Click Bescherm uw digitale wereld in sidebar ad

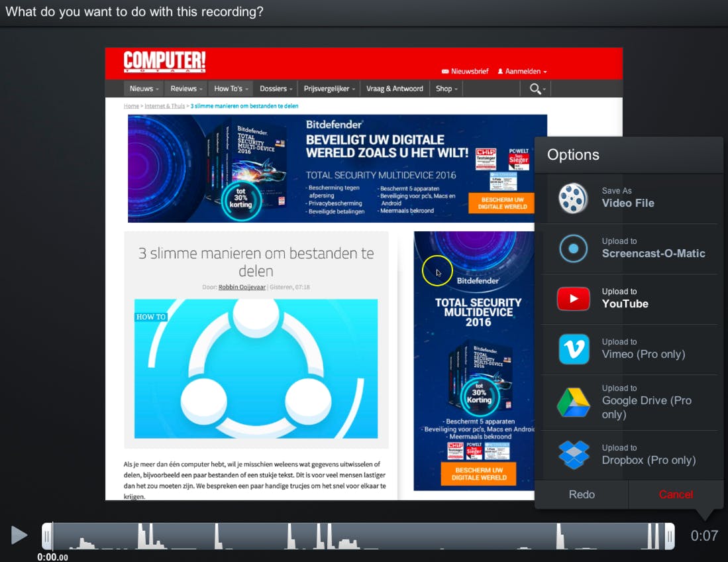(479, 474)
